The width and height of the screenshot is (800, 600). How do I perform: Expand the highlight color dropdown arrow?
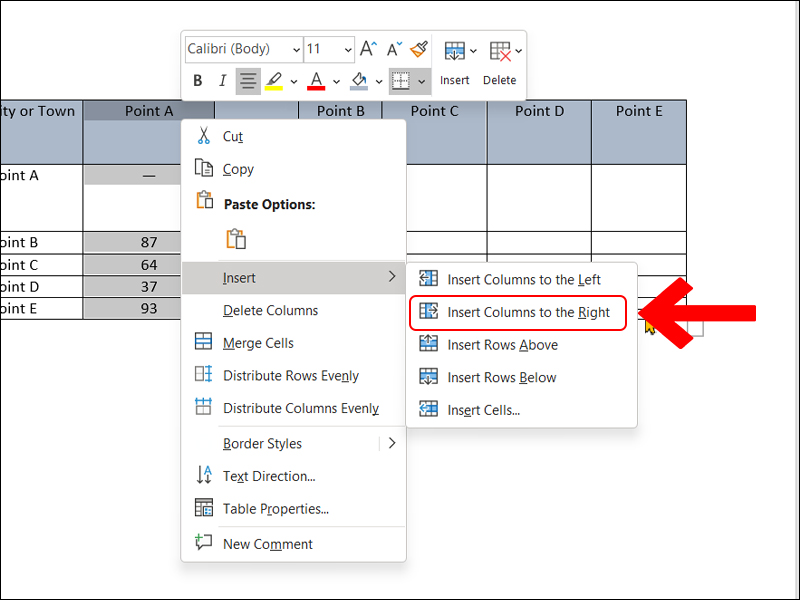[x=294, y=81]
